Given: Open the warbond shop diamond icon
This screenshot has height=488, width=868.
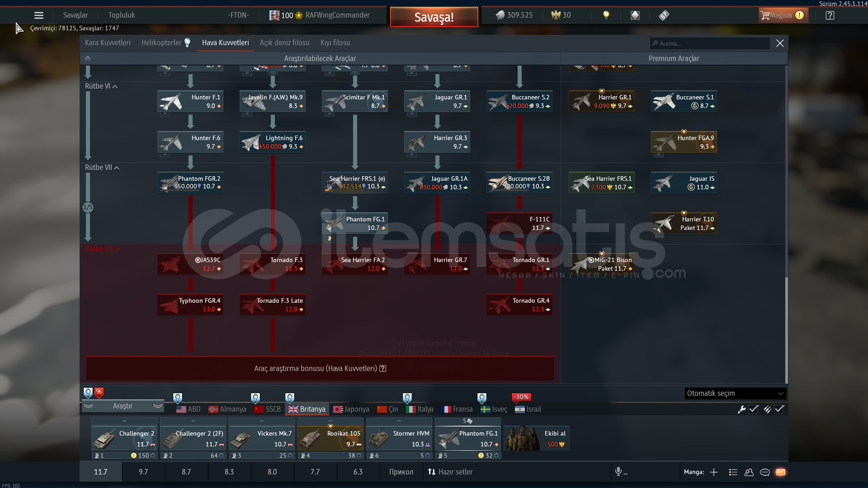Looking at the screenshot, I should 635,15.
